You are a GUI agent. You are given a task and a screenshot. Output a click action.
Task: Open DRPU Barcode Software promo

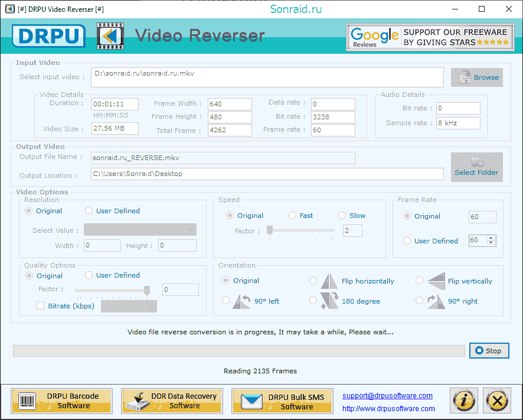coord(61,401)
